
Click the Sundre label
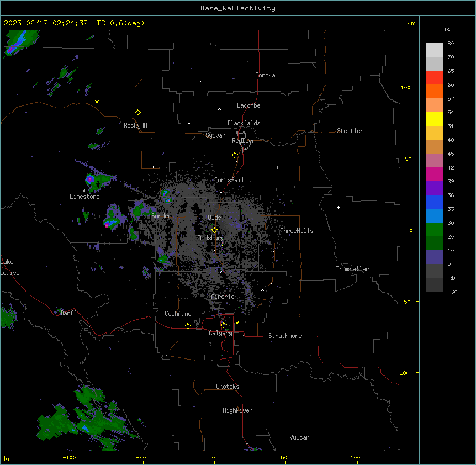tap(161, 216)
